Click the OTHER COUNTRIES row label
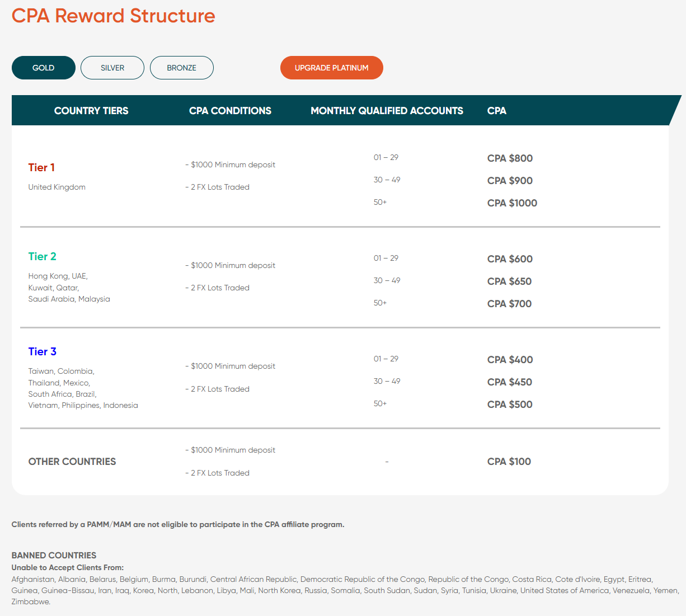 [72, 462]
